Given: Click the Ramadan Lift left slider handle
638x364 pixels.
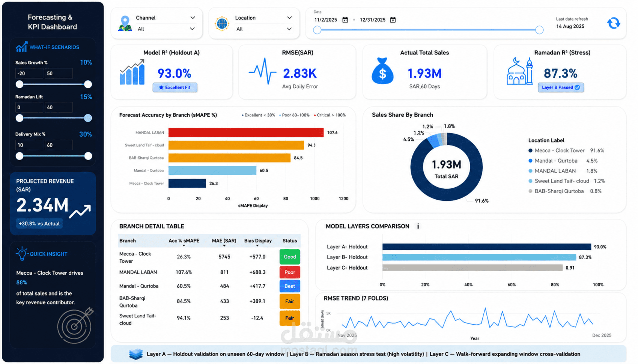Looking at the screenshot, I should [x=20, y=118].
